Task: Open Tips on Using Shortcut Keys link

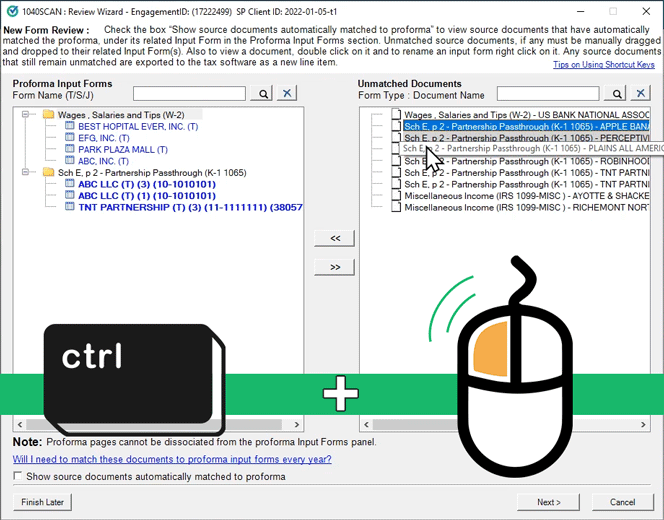Action: [604, 65]
